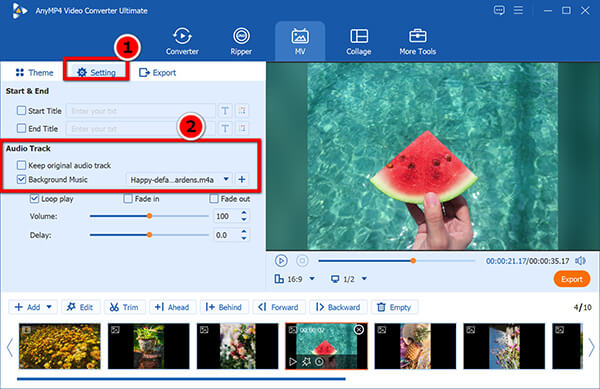Expand the Add dropdown arrow

click(49, 307)
